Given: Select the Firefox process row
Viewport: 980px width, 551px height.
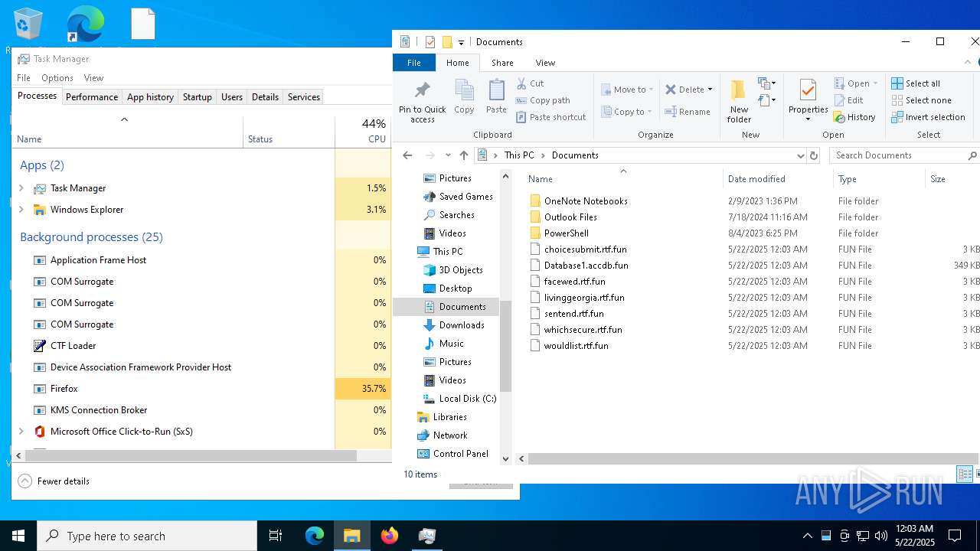Looking at the screenshot, I should pyautogui.click(x=202, y=389).
